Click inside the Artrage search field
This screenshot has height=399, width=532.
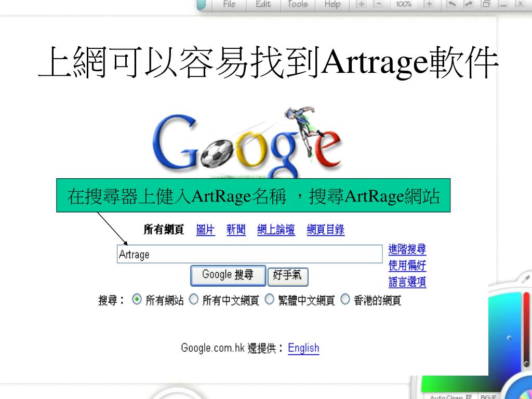tap(250, 254)
